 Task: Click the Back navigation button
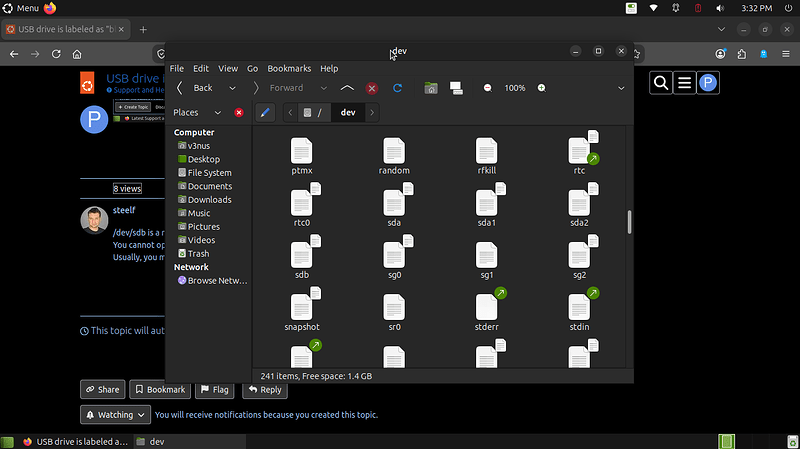195,88
